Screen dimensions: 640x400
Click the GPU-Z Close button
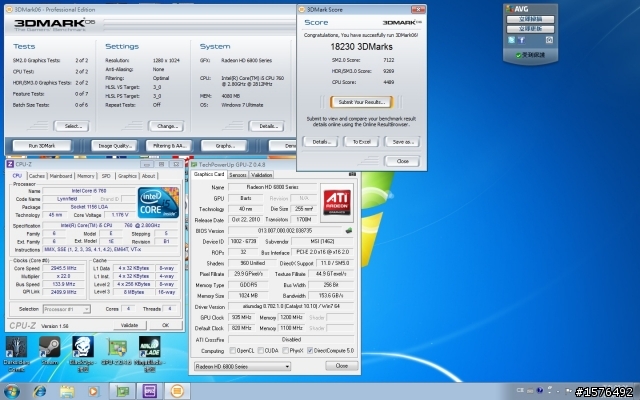tap(342, 366)
